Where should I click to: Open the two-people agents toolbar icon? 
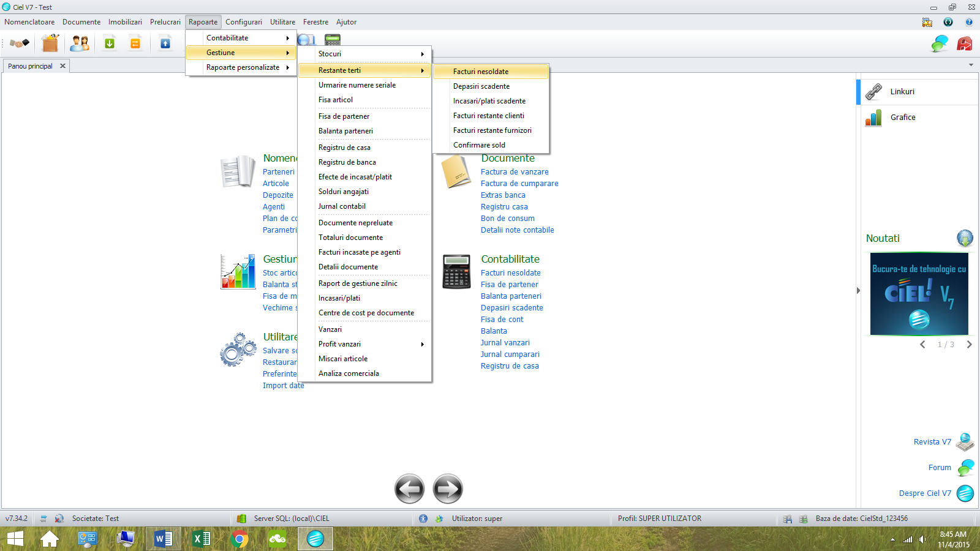pyautogui.click(x=80, y=43)
